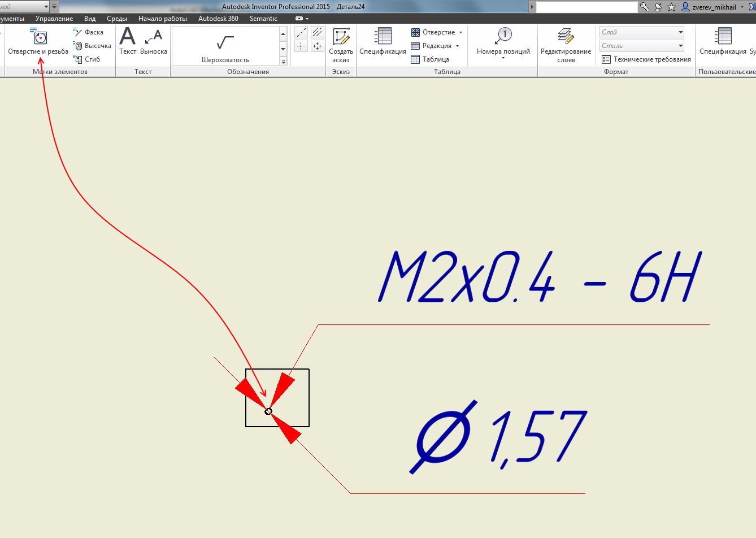This screenshot has height=538, width=756.
Task: Click the star favorites icon
Action: click(x=671, y=7)
